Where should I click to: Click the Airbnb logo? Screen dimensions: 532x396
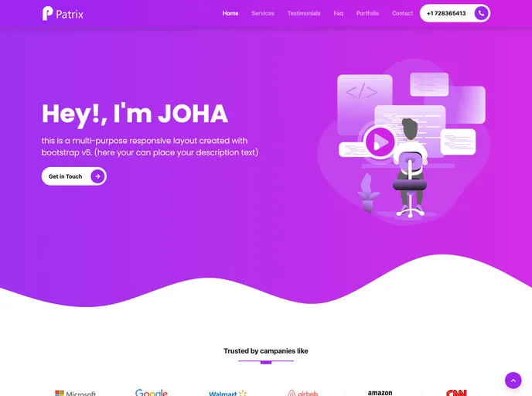point(302,393)
